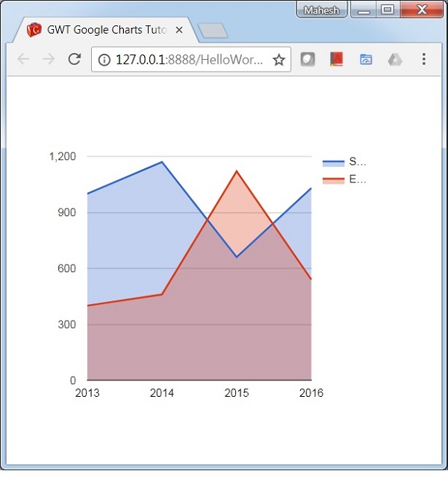This screenshot has height=479, width=448.
Task: Reload the current page
Action: point(74,60)
